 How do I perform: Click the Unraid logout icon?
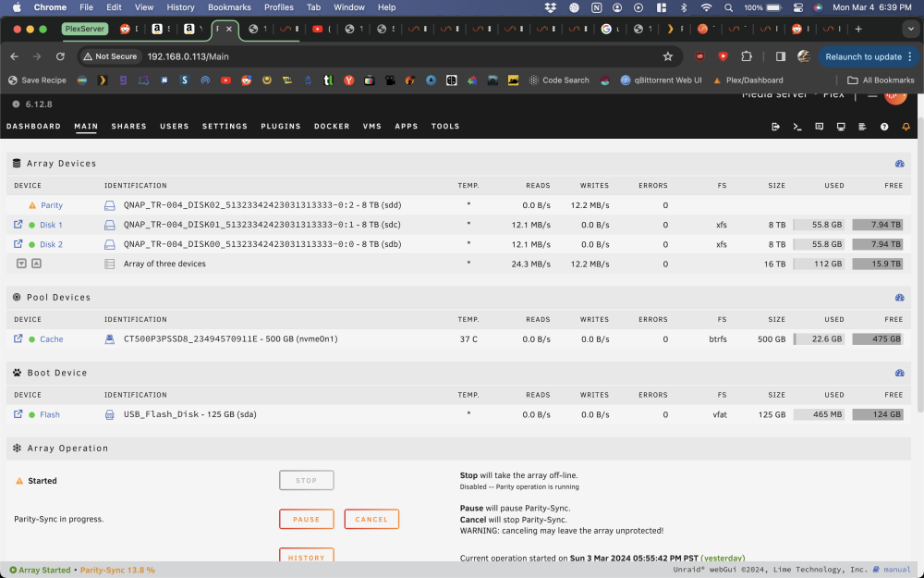click(x=775, y=127)
